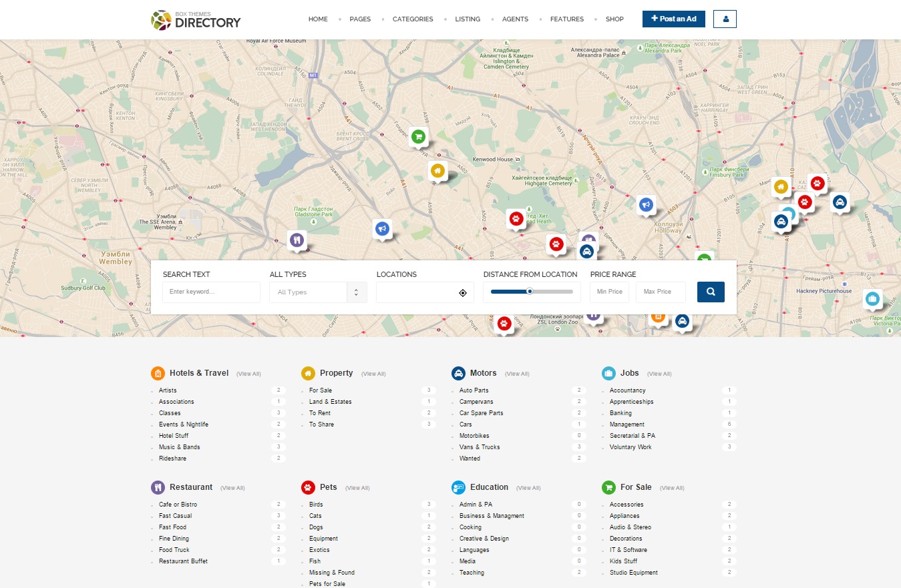The height and width of the screenshot is (588, 901).
Task: Open the Creative & Design subcategory
Action: click(x=484, y=539)
